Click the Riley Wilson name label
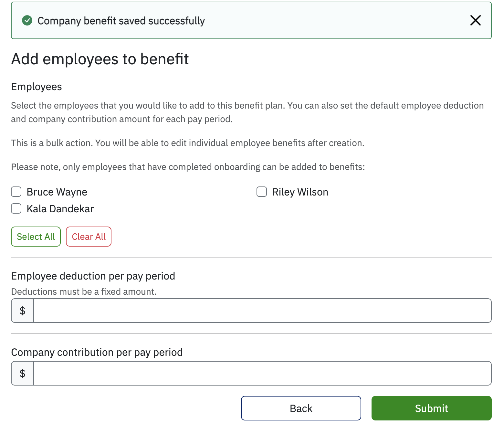Image resolution: width=504 pixels, height=424 pixels. [x=300, y=192]
